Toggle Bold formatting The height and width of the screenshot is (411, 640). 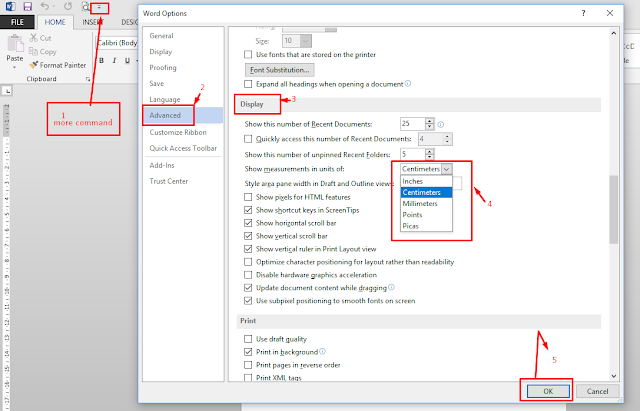coord(102,60)
